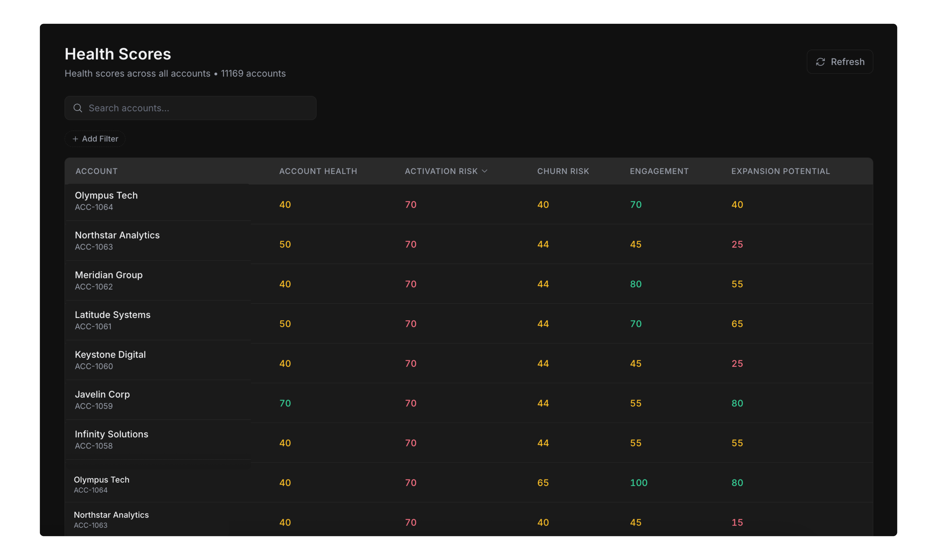Sort by Expansion Potential column header
This screenshot has height=560, width=937.
[780, 171]
